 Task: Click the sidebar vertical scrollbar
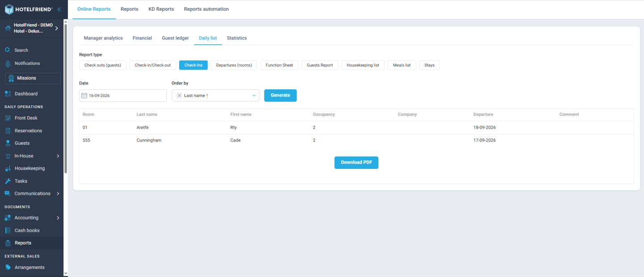(66, 98)
